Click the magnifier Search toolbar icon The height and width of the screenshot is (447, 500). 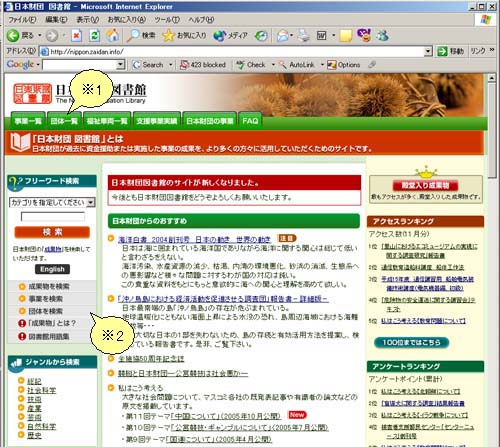click(134, 35)
